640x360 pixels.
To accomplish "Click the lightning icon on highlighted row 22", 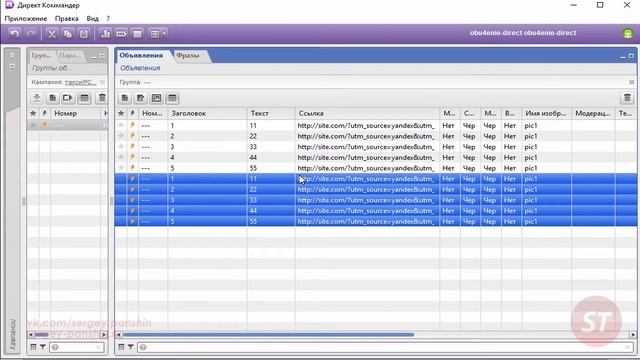I will click(x=133, y=189).
